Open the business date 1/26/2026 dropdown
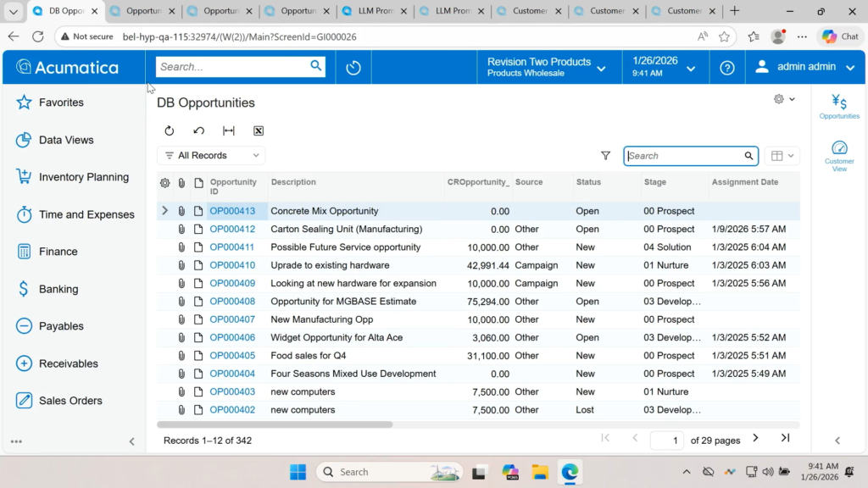Screen dimensions: 868x488 [664, 67]
